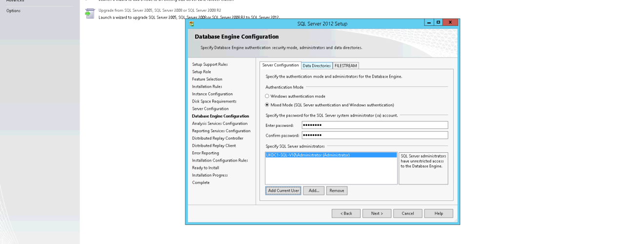Click the Add Current User button

[x=283, y=191]
